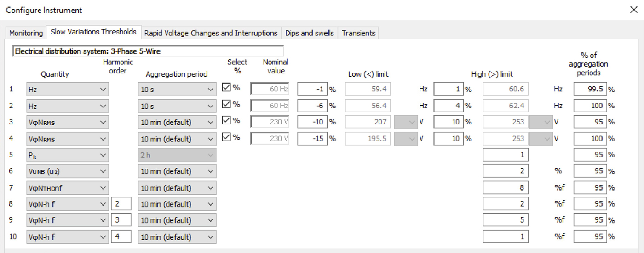Image resolution: width=644 pixels, height=253 pixels.
Task: Edit the Plt high limit value field
Action: [505, 155]
